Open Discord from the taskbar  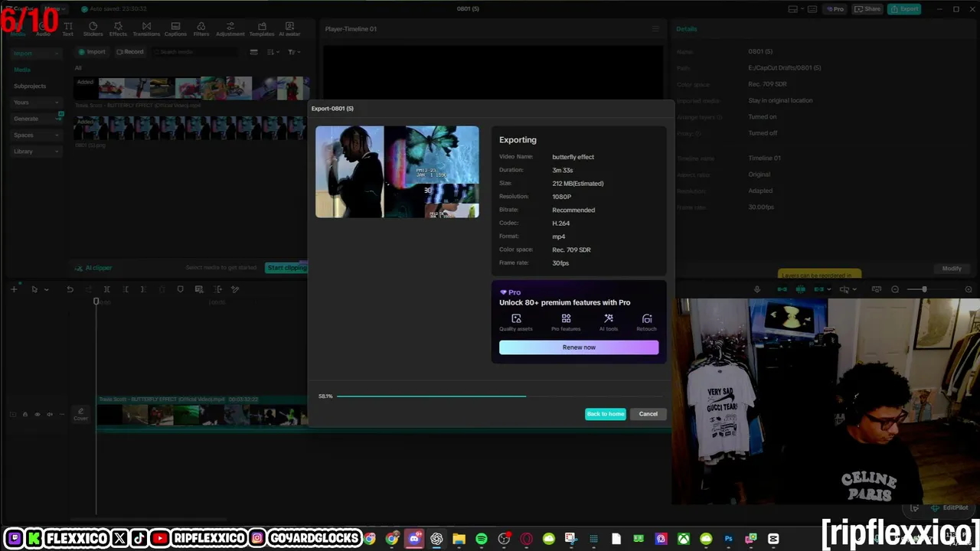(x=414, y=539)
